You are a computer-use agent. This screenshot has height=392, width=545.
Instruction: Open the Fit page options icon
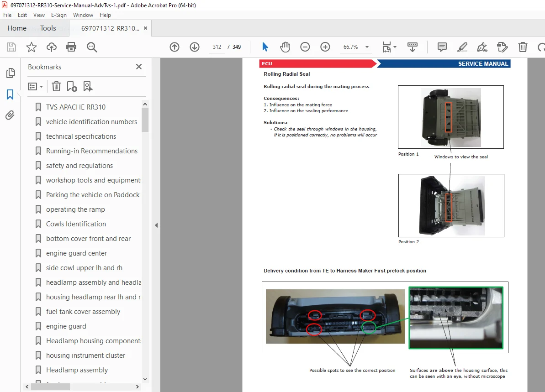point(386,47)
